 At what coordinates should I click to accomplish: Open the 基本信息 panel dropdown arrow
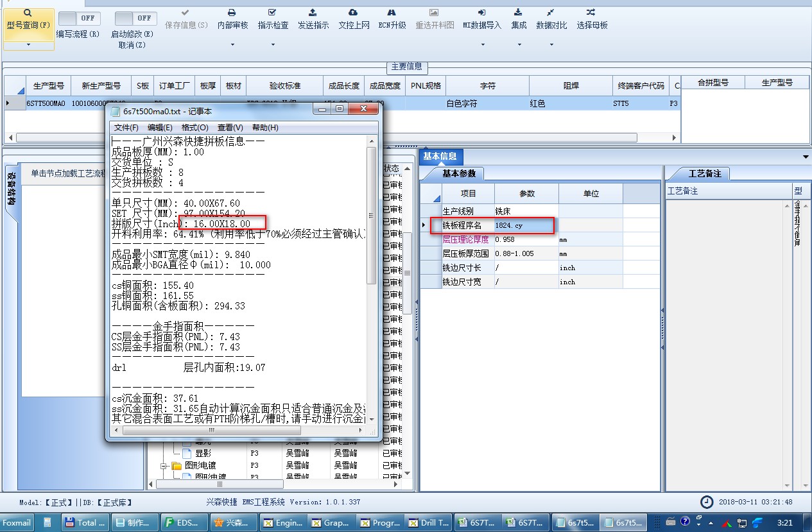click(x=806, y=157)
